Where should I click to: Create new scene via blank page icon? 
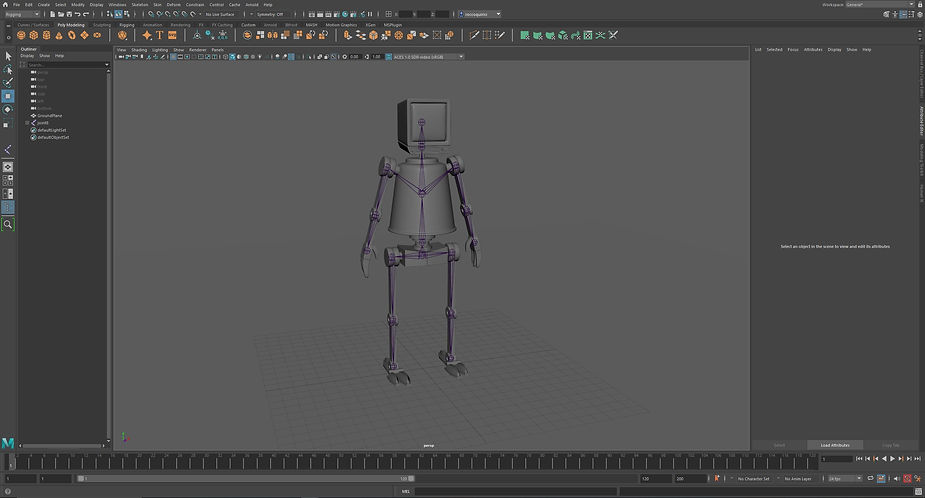point(53,14)
